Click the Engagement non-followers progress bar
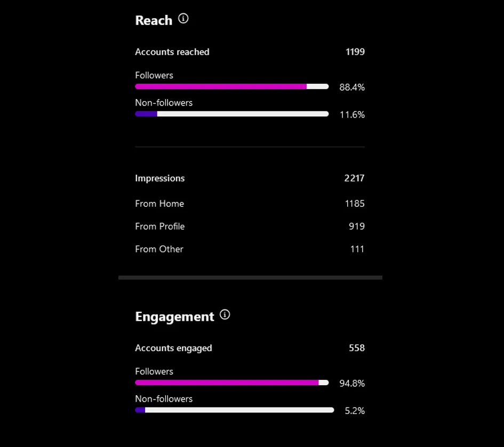The image size is (504, 447). (234, 410)
